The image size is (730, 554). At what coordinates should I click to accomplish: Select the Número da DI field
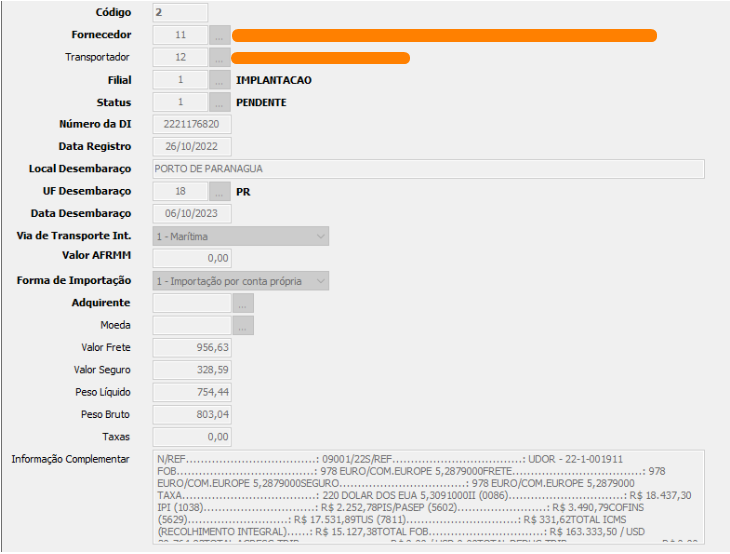pos(192,124)
